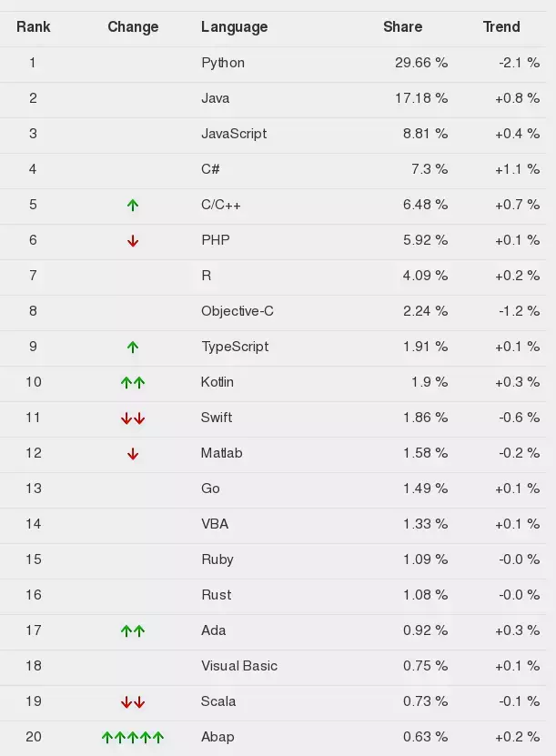Click the Change column header
The image size is (556, 756).
(133, 27)
